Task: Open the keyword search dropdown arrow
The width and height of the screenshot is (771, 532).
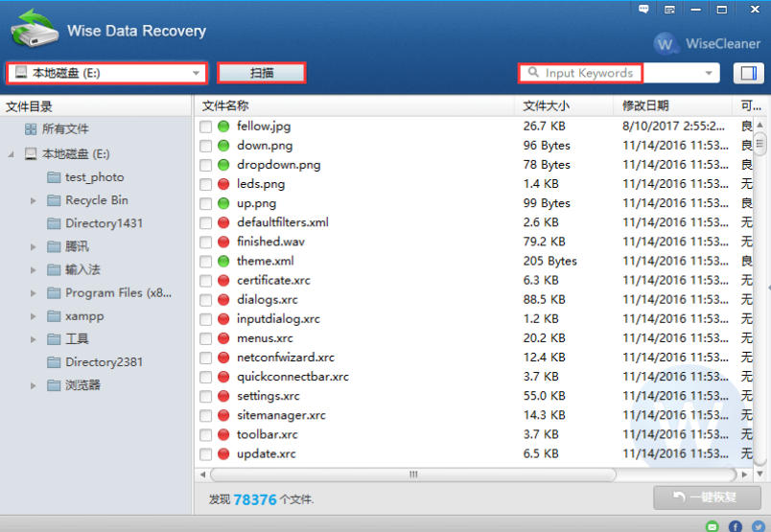Action: 709,73
